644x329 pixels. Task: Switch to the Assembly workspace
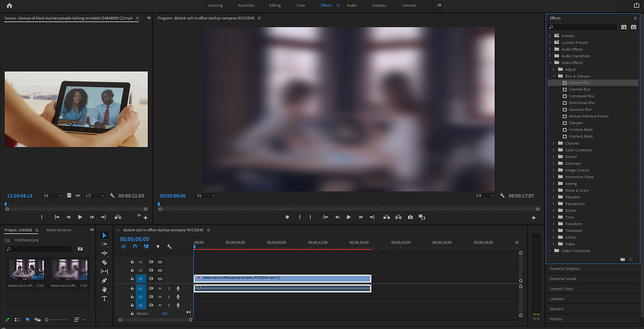point(246,5)
